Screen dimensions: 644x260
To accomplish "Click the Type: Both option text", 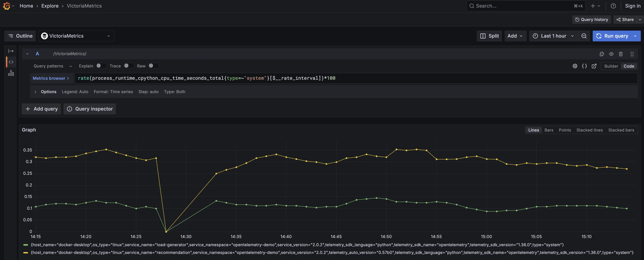I will (175, 92).
